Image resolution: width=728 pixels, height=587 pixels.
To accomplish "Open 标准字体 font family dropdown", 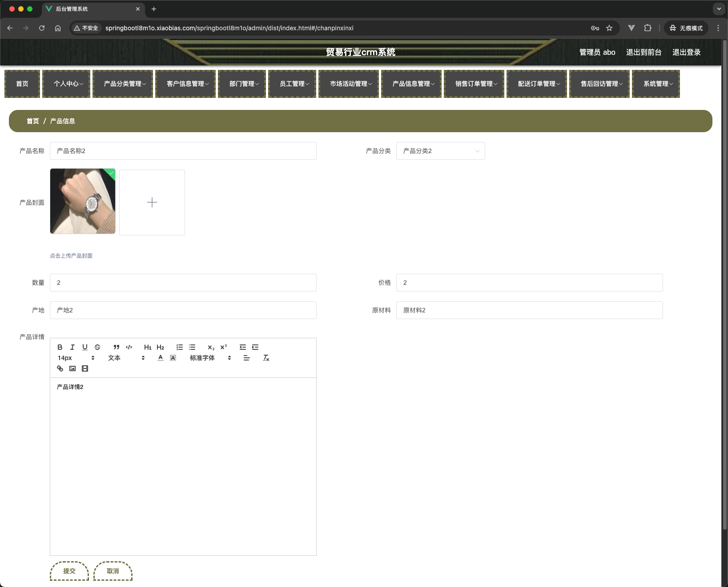I will [210, 358].
